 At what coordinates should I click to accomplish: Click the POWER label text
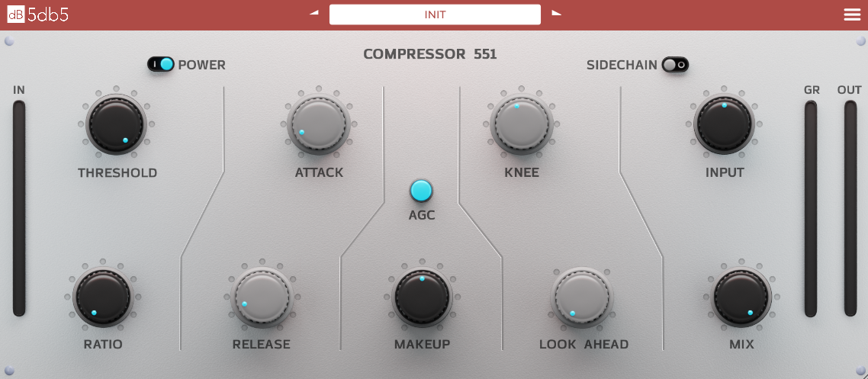point(201,66)
